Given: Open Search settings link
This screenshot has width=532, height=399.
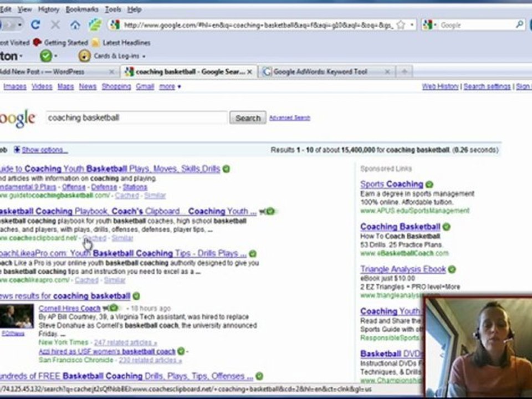Looking at the screenshot, I should [487, 86].
